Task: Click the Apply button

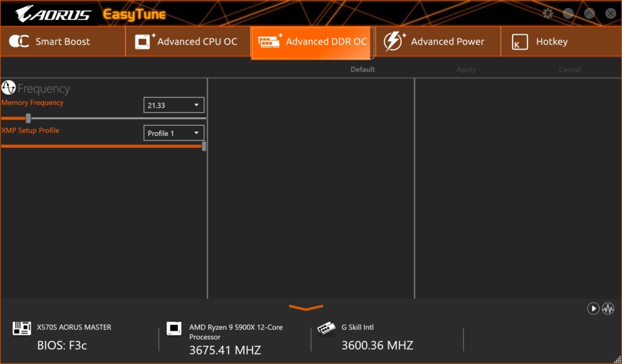Action: 466,70
